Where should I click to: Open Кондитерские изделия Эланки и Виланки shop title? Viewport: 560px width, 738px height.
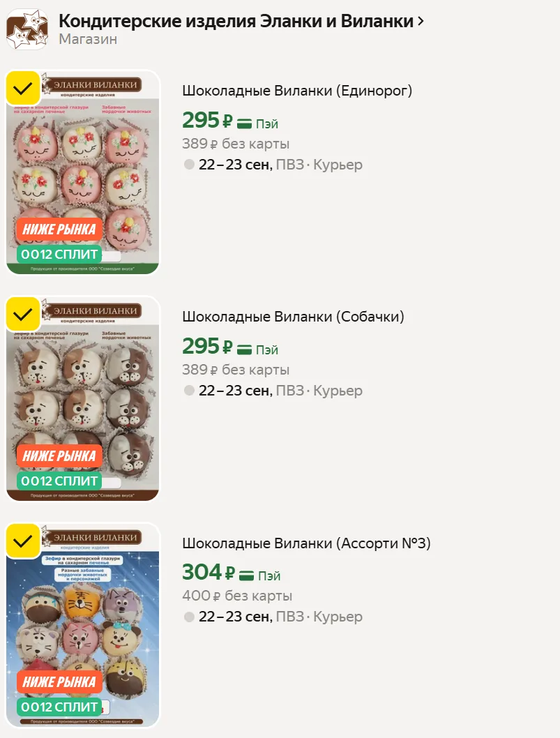pyautogui.click(x=236, y=21)
